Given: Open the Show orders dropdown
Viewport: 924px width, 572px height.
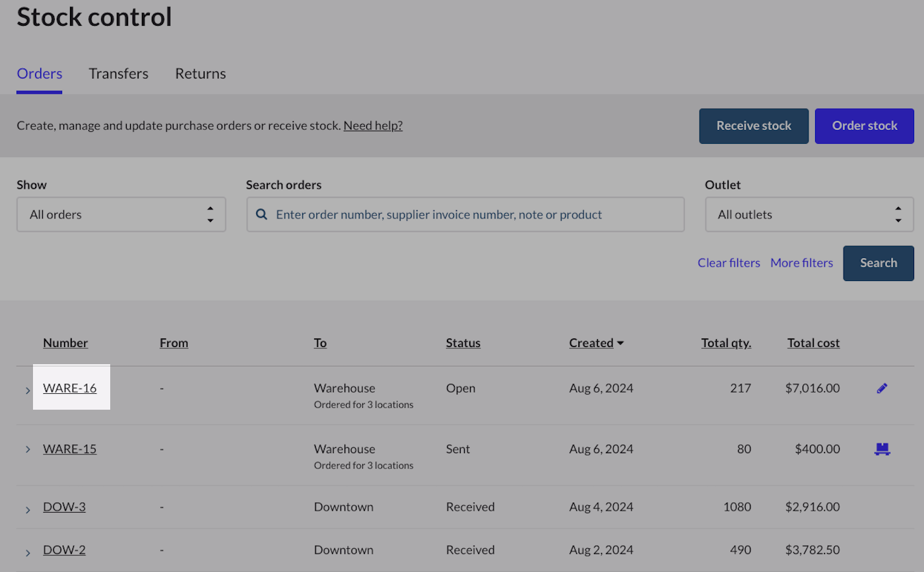Looking at the screenshot, I should (x=121, y=214).
